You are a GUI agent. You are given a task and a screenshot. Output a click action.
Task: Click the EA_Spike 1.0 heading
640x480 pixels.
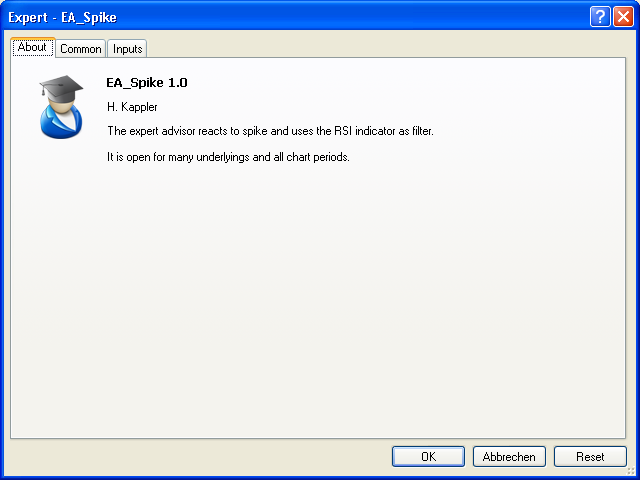146,83
